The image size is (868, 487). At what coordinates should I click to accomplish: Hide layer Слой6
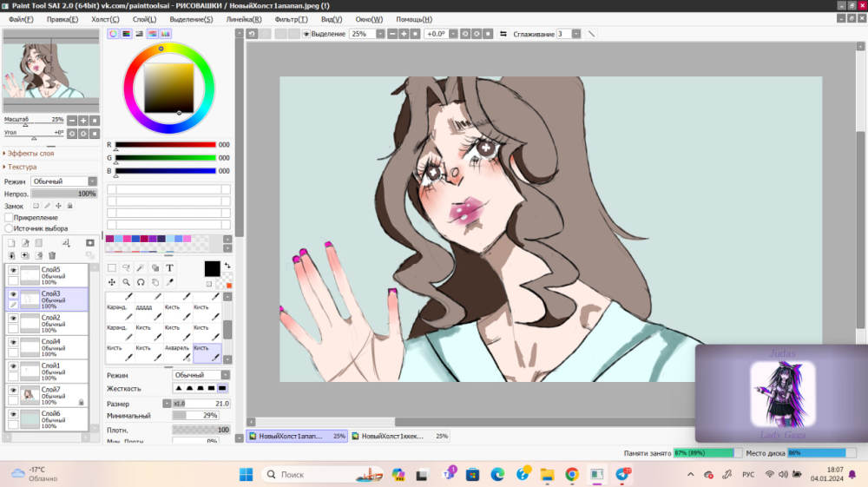[13, 414]
